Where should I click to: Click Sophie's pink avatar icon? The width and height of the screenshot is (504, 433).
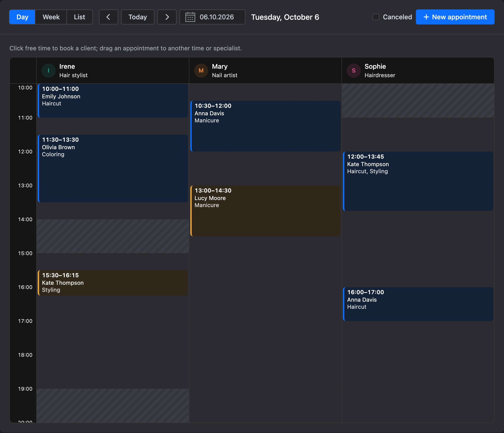(x=354, y=70)
